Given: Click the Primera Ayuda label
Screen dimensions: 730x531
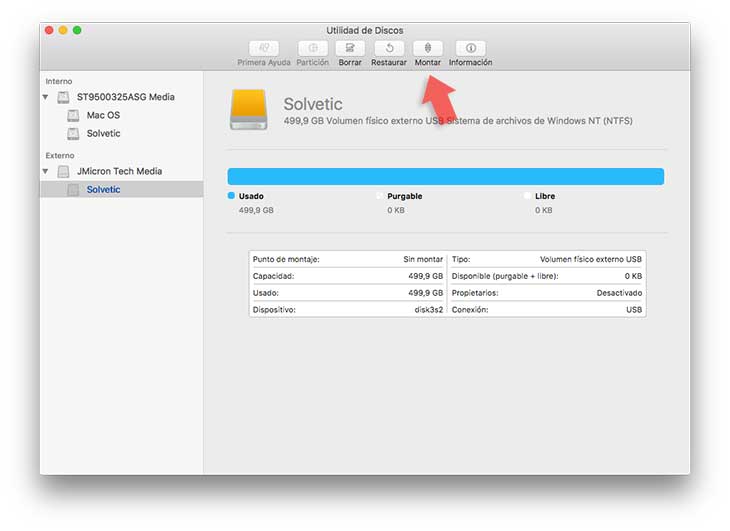Looking at the screenshot, I should point(264,62).
